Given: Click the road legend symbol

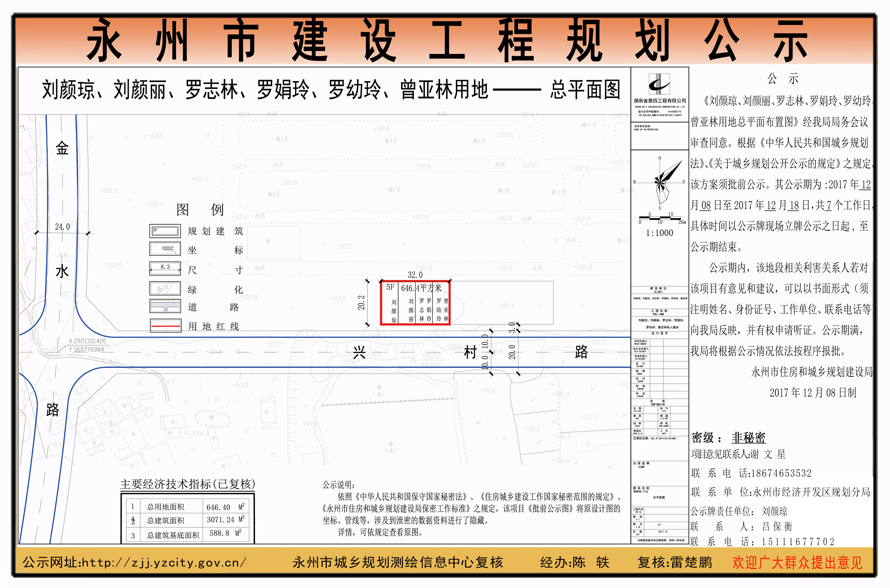Looking at the screenshot, I should [165, 306].
